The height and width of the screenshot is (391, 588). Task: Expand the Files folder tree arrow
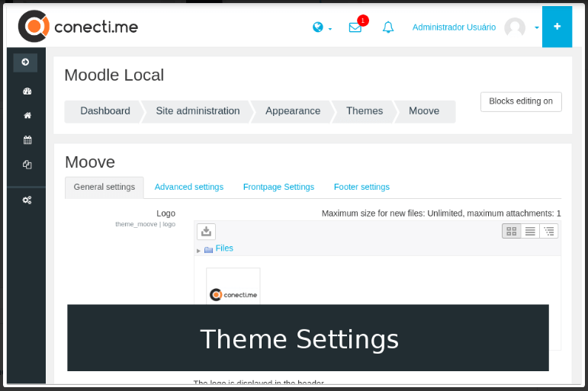click(198, 251)
